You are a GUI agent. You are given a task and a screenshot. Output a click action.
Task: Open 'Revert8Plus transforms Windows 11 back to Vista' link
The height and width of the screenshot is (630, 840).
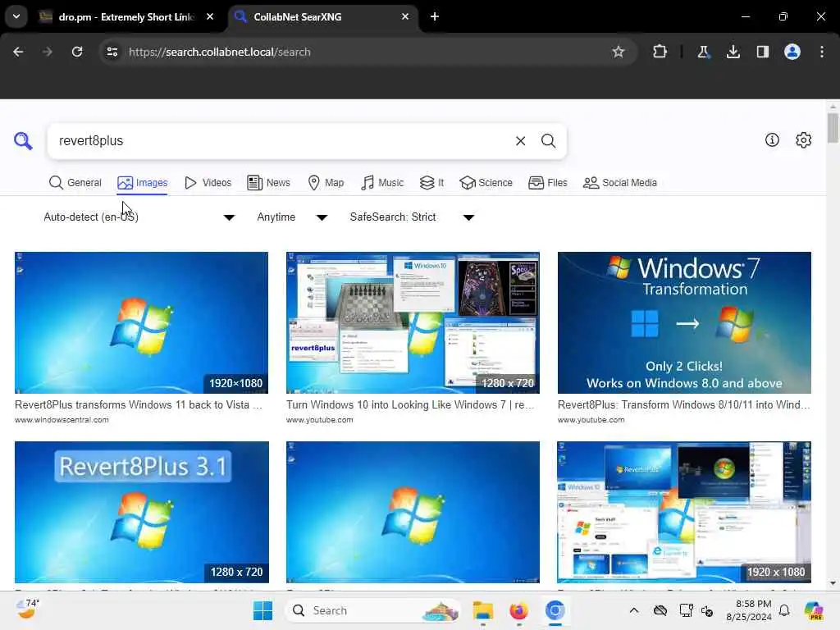click(x=139, y=405)
